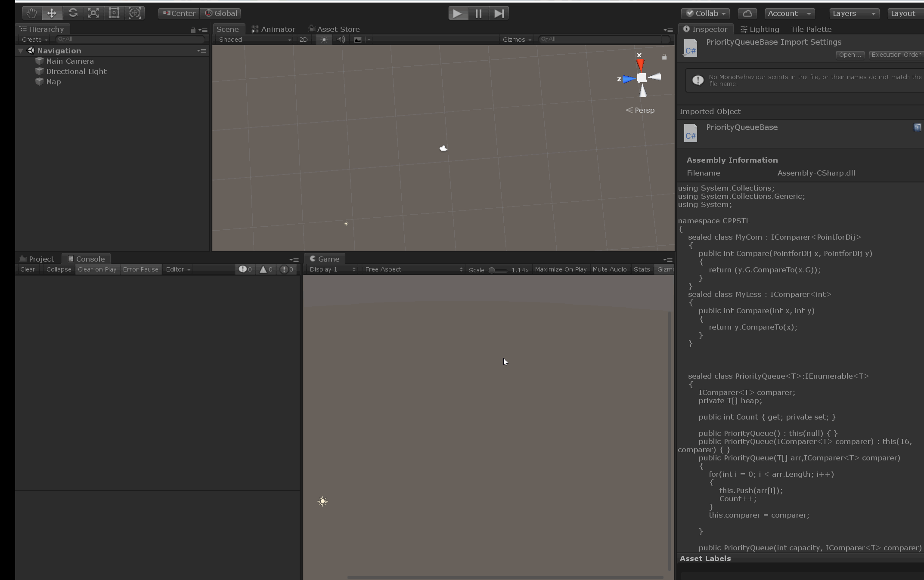The width and height of the screenshot is (924, 580).
Task: Select the Rect transform tool
Action: pyautogui.click(x=114, y=13)
